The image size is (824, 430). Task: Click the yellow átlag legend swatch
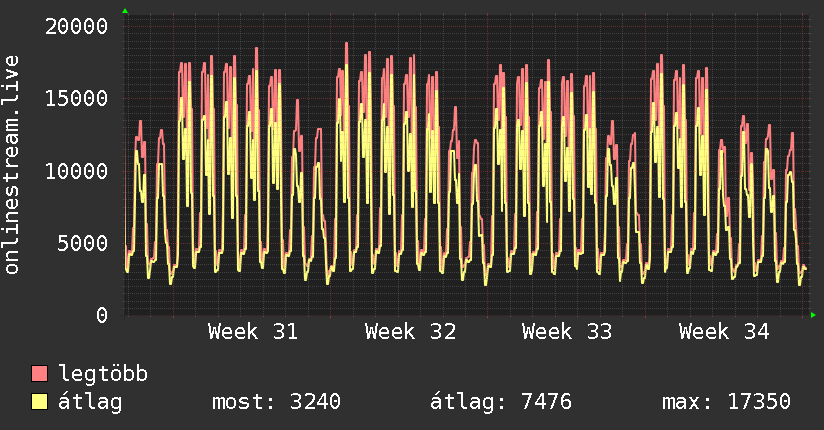coord(39,401)
